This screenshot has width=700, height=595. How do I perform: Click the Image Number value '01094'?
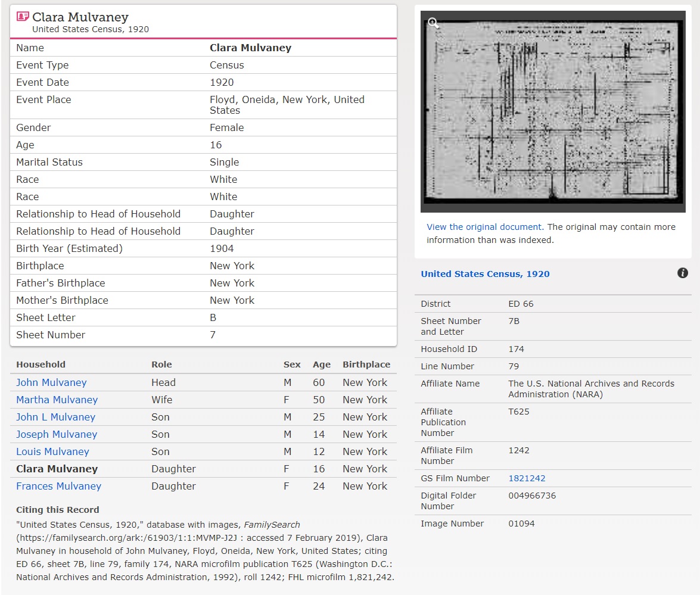[521, 524]
